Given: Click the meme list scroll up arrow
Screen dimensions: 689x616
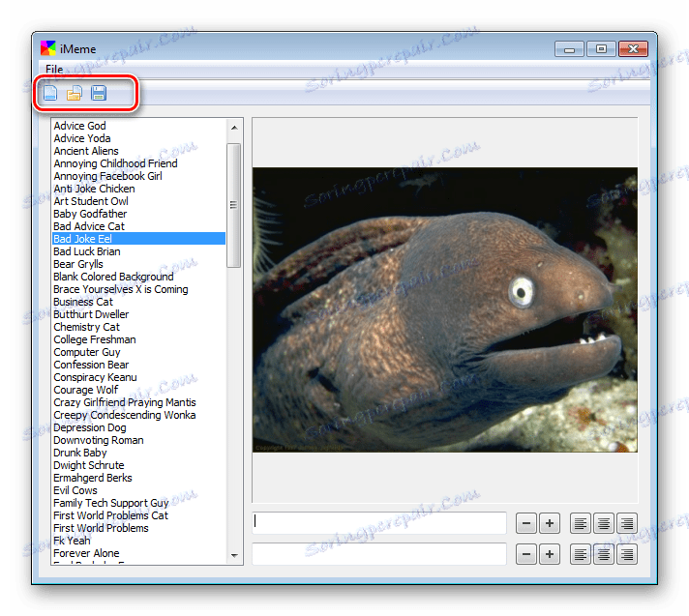Looking at the screenshot, I should pos(234,128).
